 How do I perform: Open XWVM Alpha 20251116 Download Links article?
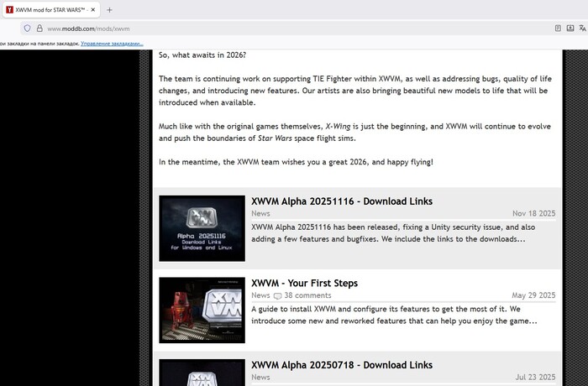pos(341,201)
